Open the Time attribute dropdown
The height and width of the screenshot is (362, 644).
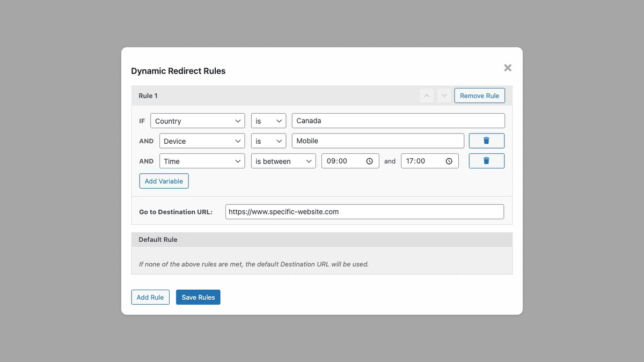click(202, 160)
